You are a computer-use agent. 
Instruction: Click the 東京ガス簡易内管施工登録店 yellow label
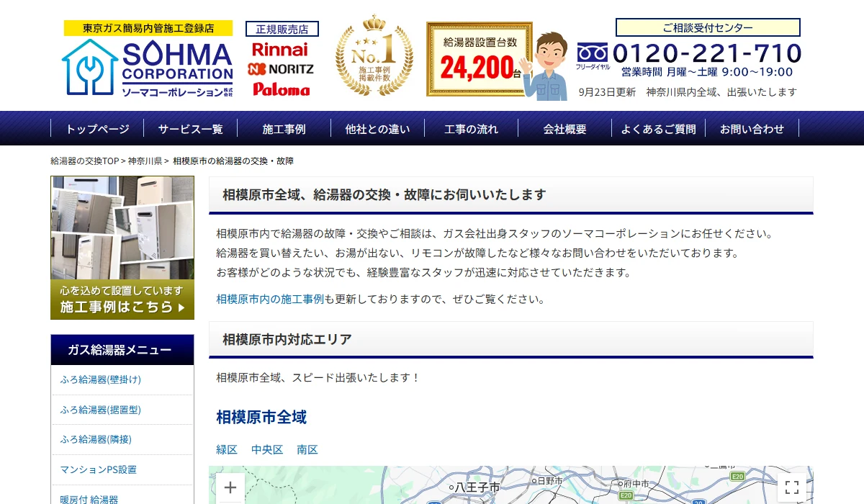[x=148, y=28]
